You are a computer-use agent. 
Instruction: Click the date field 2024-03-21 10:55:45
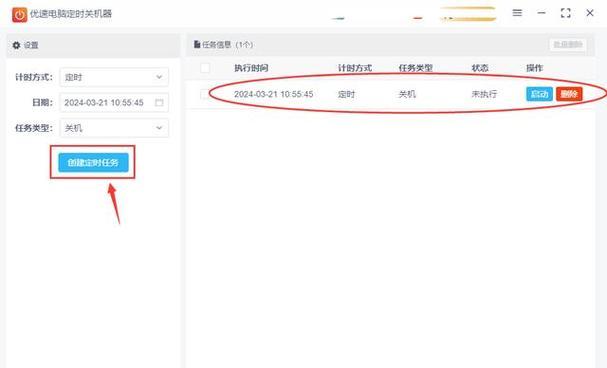(x=114, y=103)
